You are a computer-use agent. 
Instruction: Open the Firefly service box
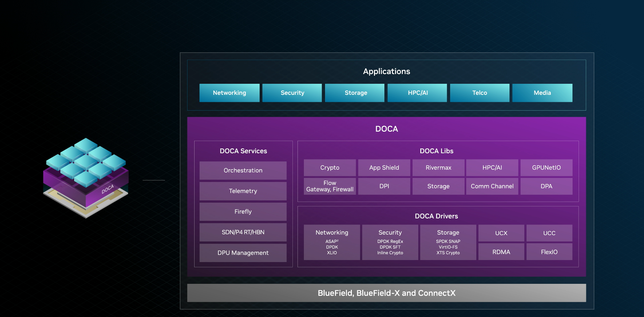243,212
